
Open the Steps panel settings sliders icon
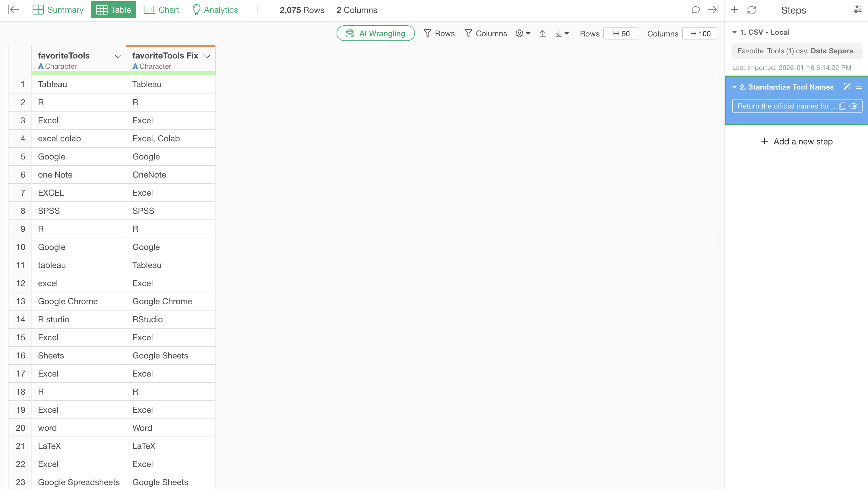(x=857, y=9)
